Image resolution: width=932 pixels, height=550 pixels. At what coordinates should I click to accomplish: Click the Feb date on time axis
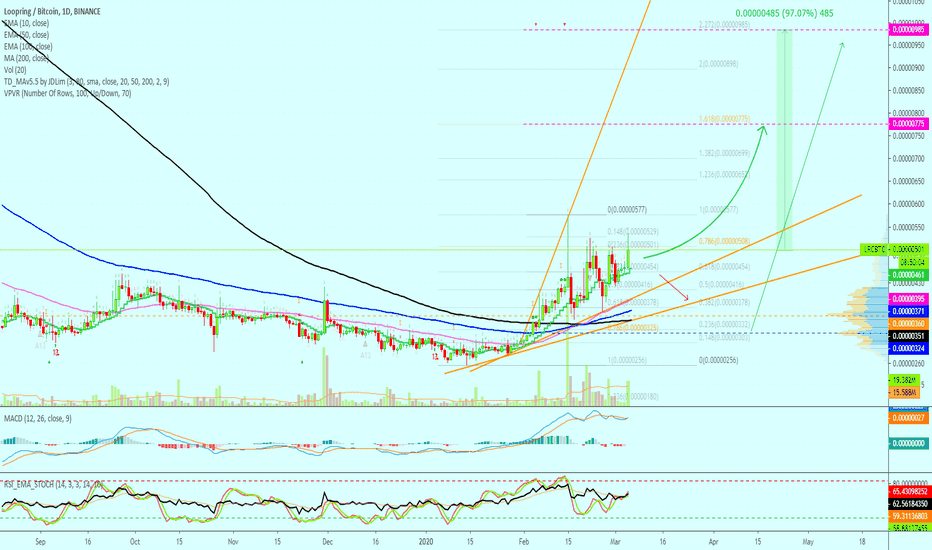tap(524, 542)
